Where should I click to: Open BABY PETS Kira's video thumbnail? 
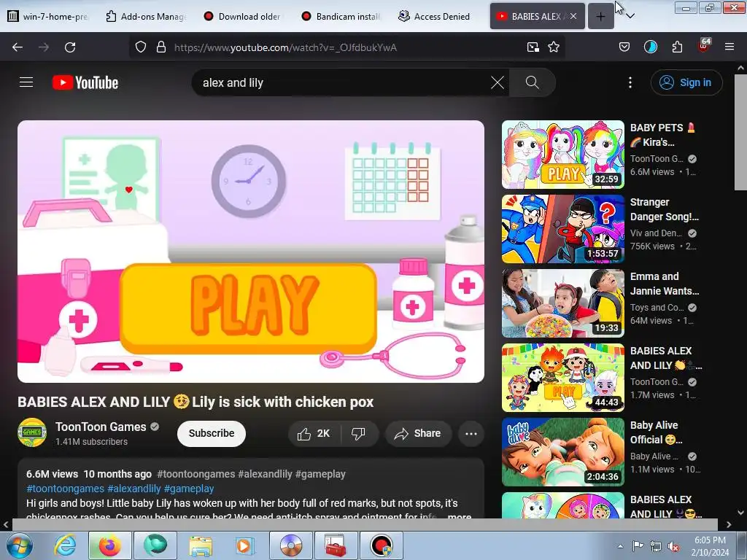click(562, 155)
